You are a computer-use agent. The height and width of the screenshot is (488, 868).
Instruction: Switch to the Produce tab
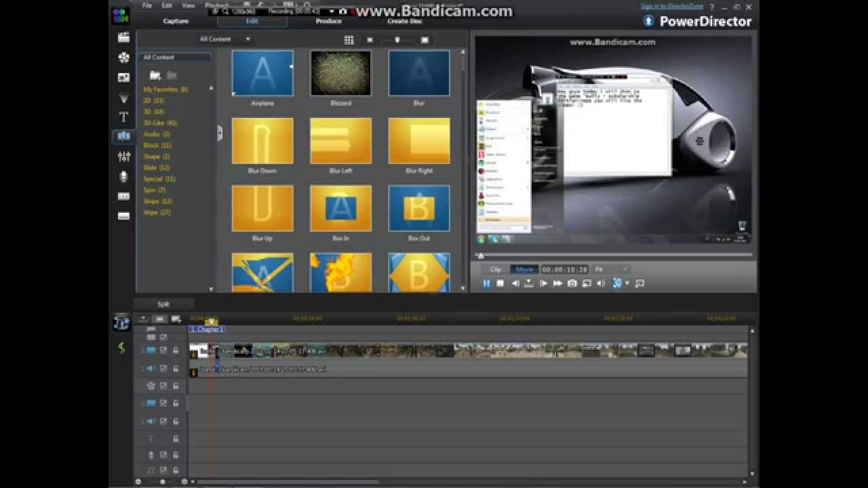pyautogui.click(x=328, y=21)
